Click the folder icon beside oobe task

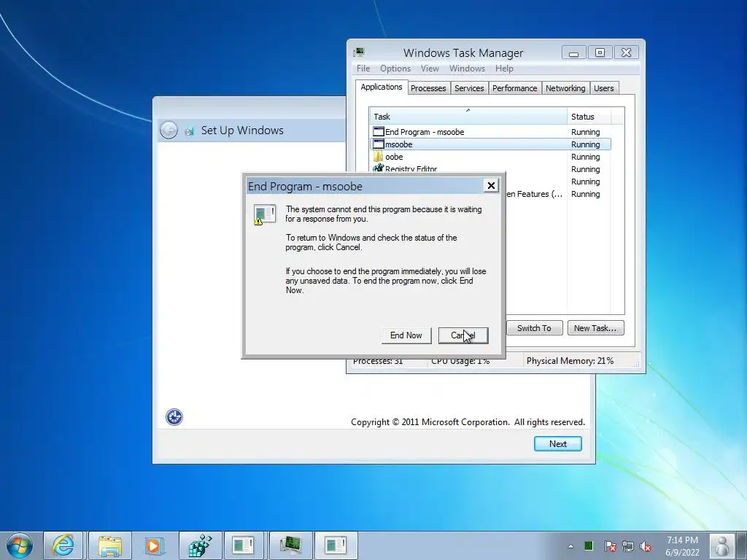[379, 156]
